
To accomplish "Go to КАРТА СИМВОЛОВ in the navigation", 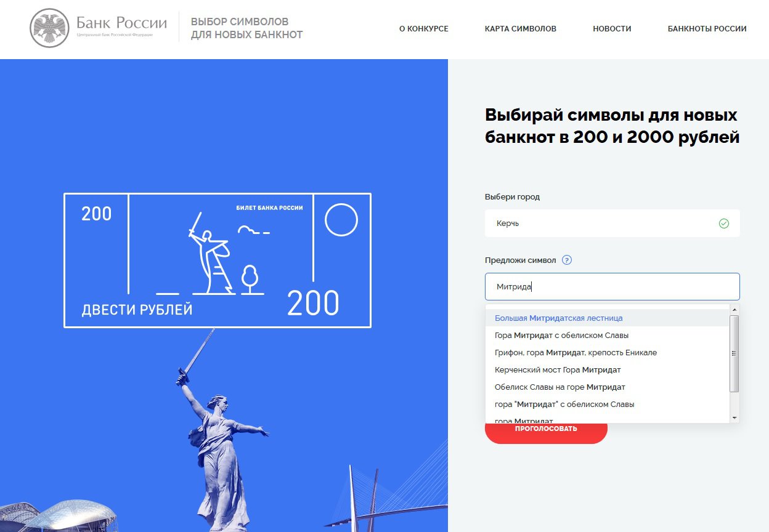I will coord(521,29).
